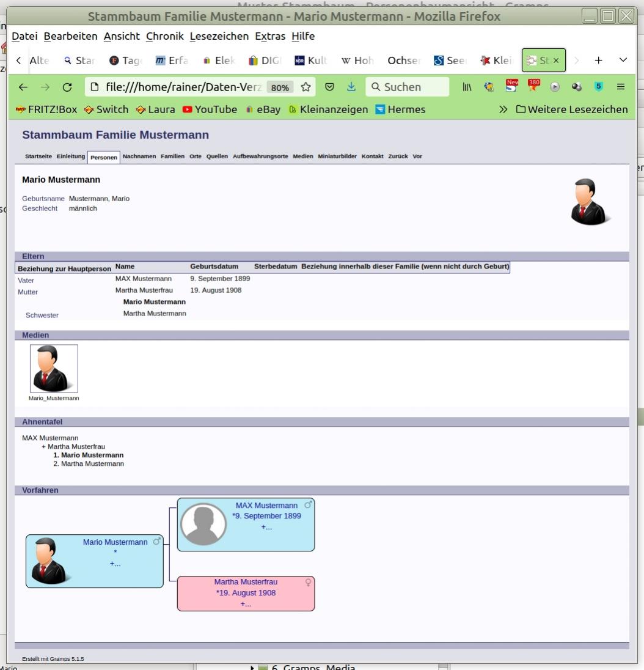Viewport: 644px width, 670px height.
Task: Open the downloads arrow icon
Action: coord(351,87)
